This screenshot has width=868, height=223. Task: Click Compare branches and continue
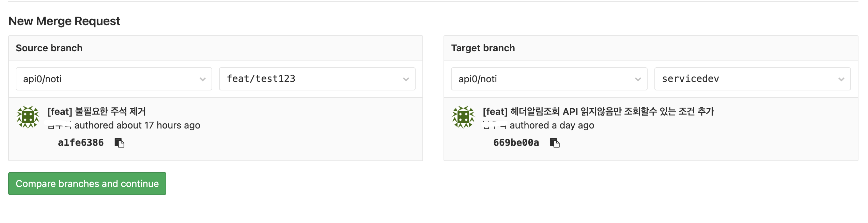click(x=87, y=184)
